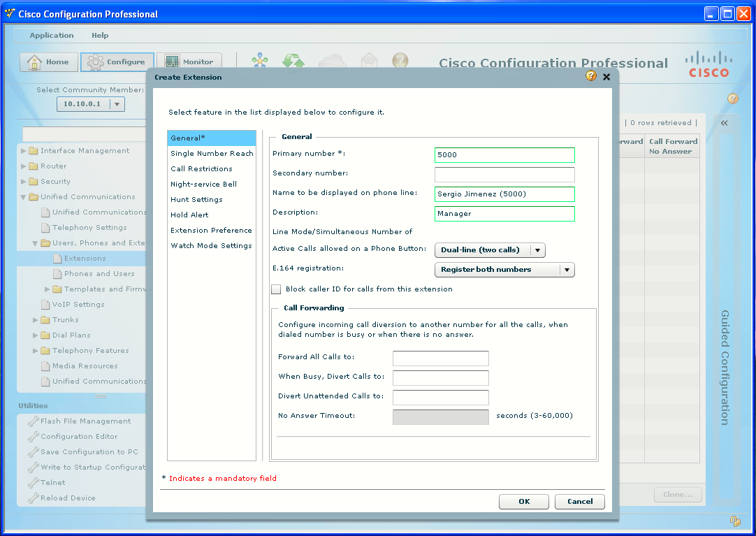Click the Call Forward No Answer column header
Screen dimensions: 756x536
(673, 146)
